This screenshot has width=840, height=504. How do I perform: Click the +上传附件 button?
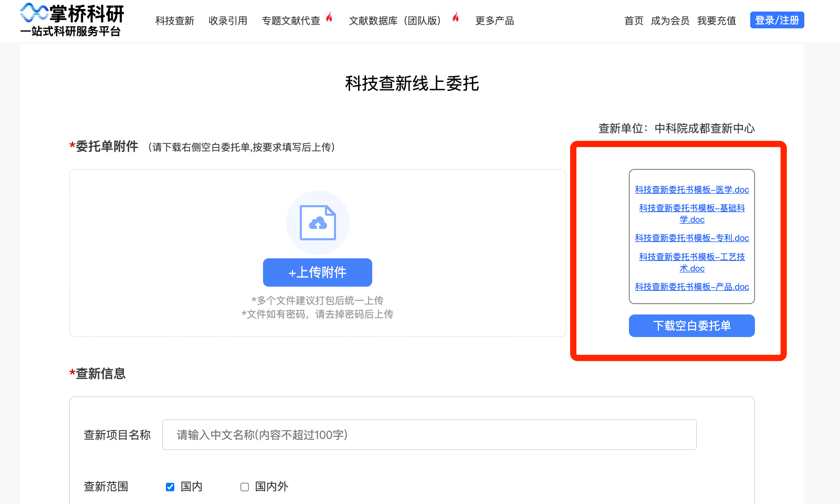[318, 272]
